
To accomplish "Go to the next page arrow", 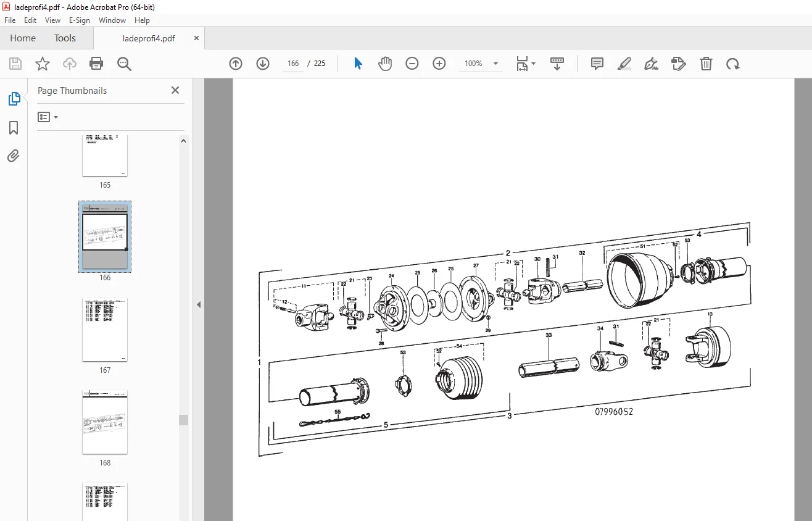I will pos(263,64).
